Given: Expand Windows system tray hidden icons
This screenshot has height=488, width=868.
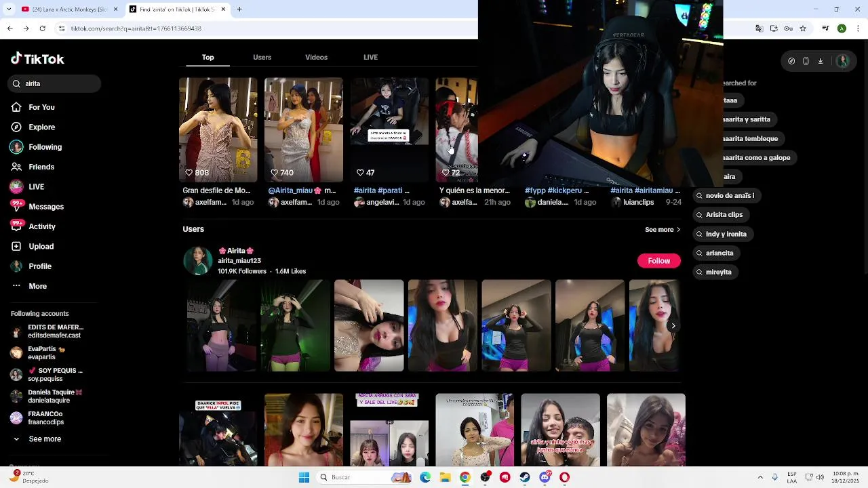Looking at the screenshot, I should 760,477.
